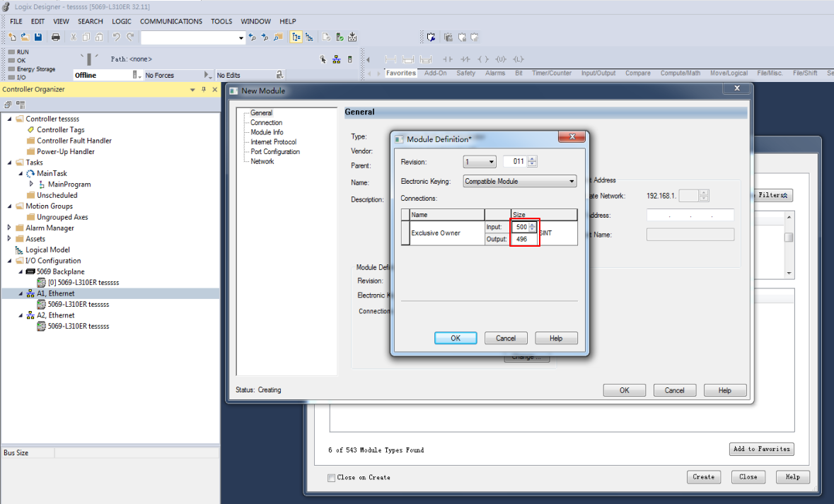Viewport: 834px width, 504px height.
Task: Click the Find Next icon
Action: coord(265,37)
